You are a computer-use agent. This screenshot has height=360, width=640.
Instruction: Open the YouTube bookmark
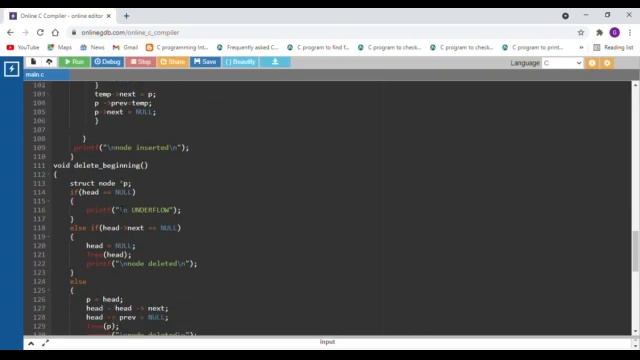click(x=23, y=47)
